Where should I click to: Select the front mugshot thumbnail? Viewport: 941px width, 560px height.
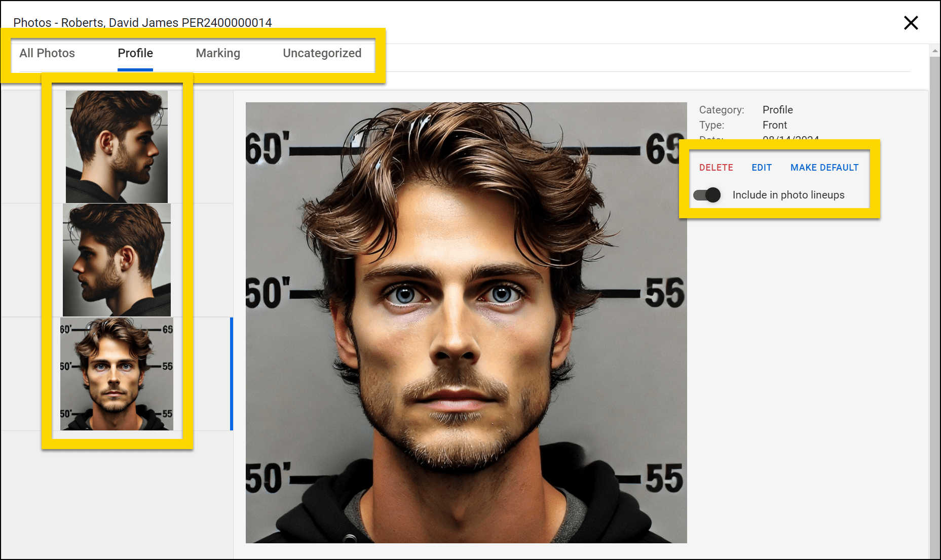pos(117,374)
